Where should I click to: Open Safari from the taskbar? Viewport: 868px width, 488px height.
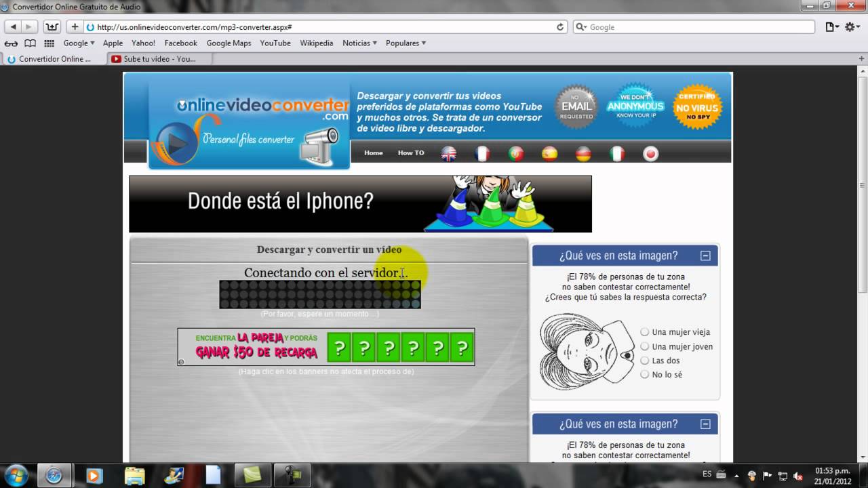point(54,475)
